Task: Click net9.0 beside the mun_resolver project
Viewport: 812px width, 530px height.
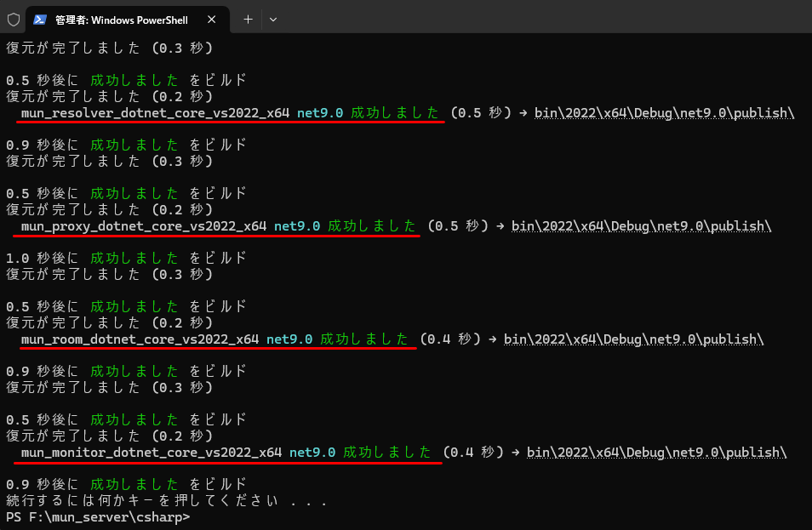Action: point(320,112)
